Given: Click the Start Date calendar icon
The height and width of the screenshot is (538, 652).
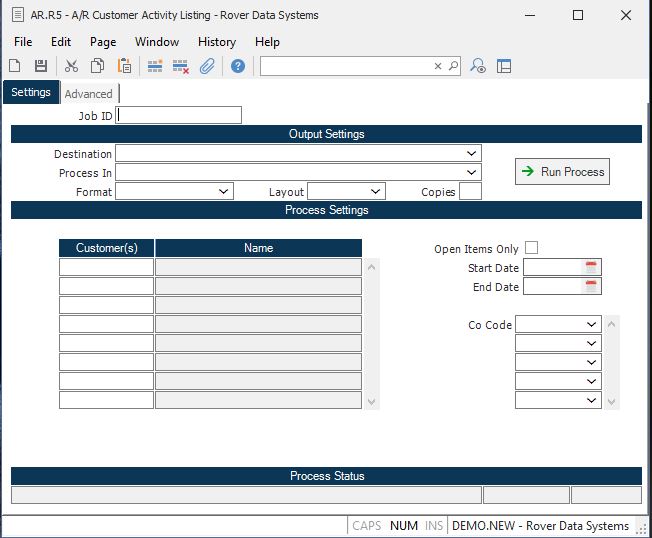Looking at the screenshot, I should click(591, 267).
